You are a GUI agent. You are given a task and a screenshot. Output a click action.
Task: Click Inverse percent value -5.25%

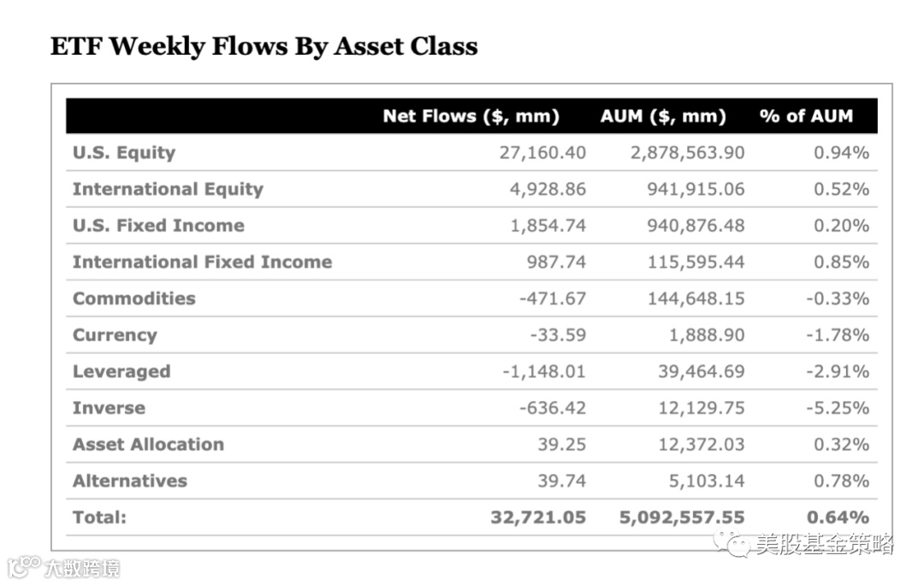837,408
